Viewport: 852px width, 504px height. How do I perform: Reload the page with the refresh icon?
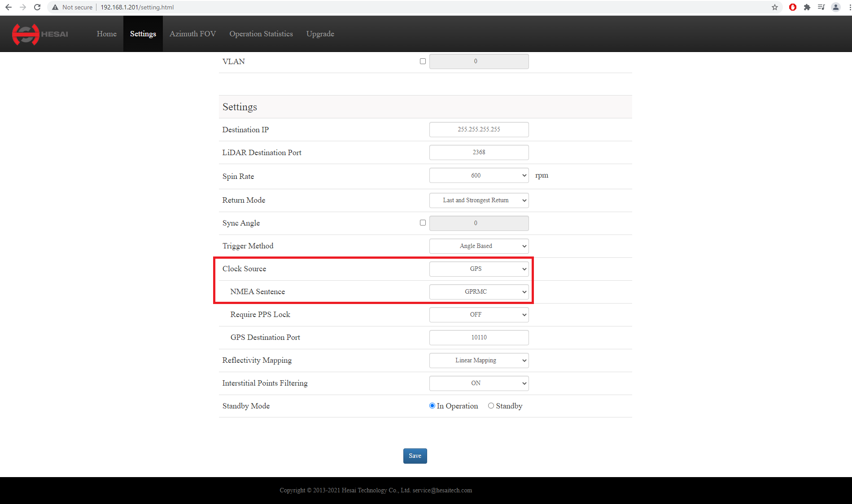pyautogui.click(x=37, y=7)
